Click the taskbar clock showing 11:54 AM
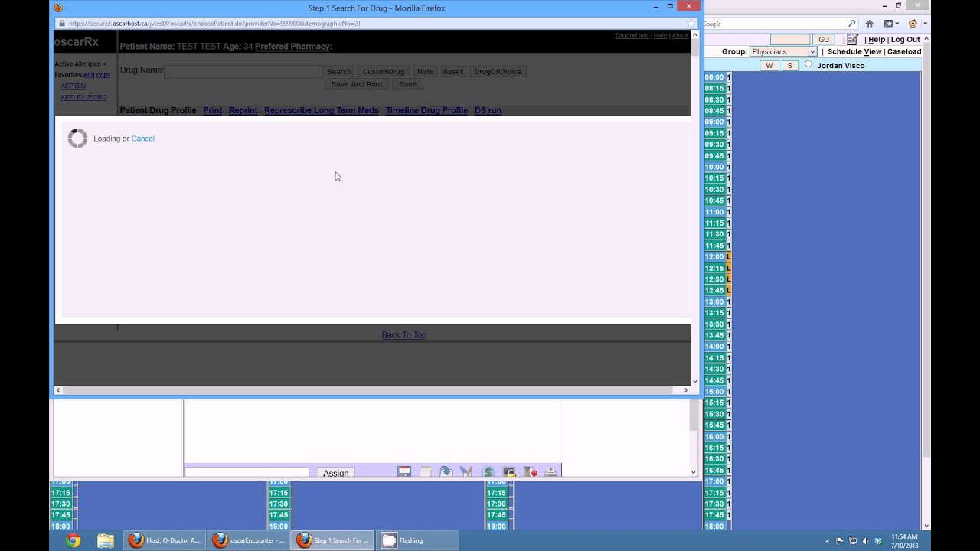Viewport: 980px width, 551px height. tap(904, 541)
